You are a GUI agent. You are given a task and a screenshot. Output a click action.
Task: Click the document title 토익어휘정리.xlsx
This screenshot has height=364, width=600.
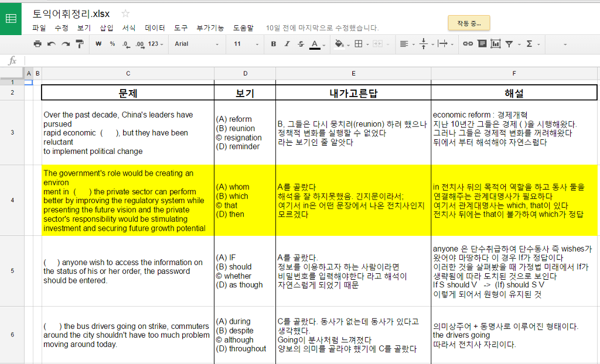pyautogui.click(x=71, y=14)
